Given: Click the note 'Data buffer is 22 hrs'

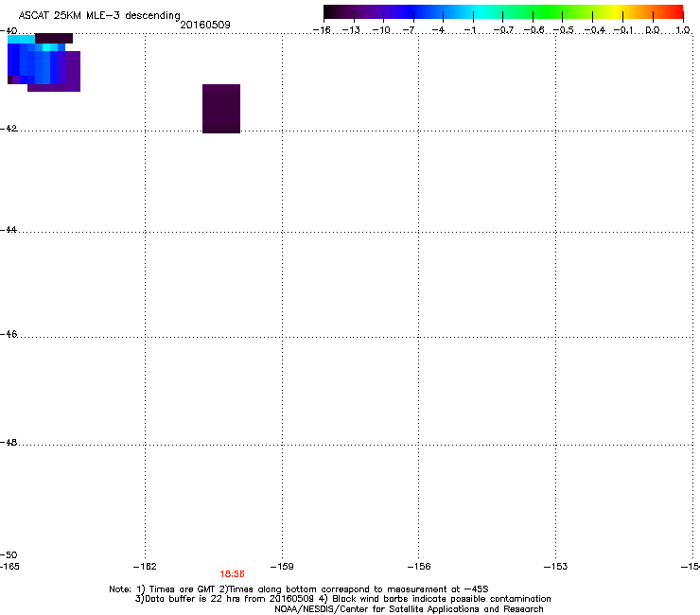Looking at the screenshot, I should (x=193, y=599).
